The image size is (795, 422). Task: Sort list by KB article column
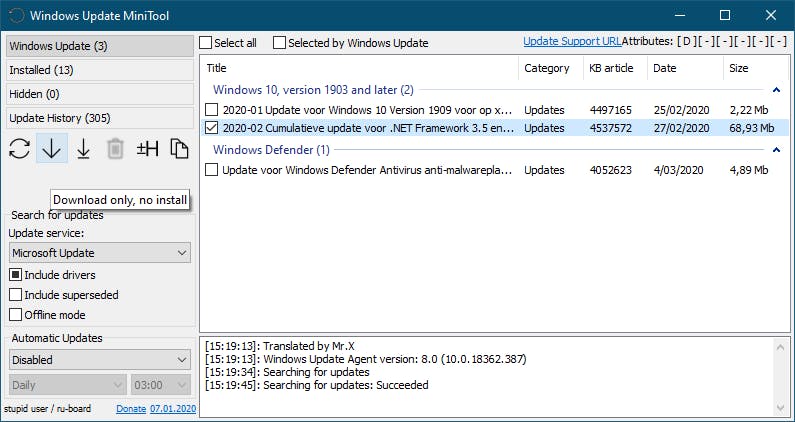point(609,68)
